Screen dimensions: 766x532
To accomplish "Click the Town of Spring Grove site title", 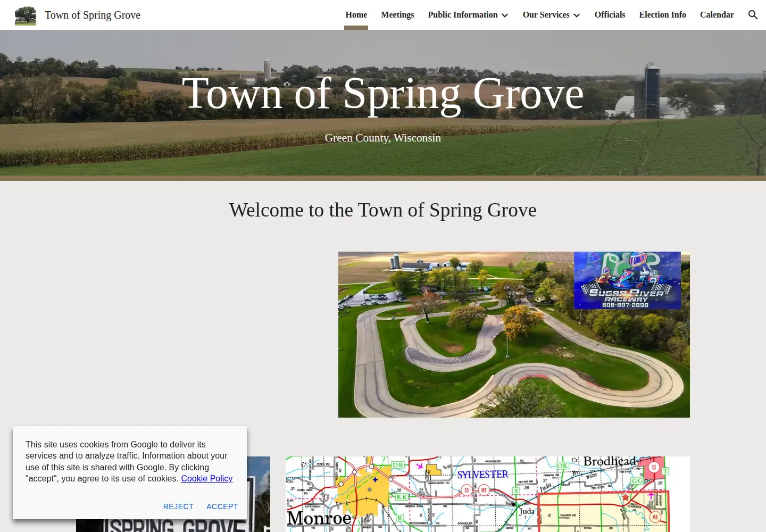I will point(93,15).
